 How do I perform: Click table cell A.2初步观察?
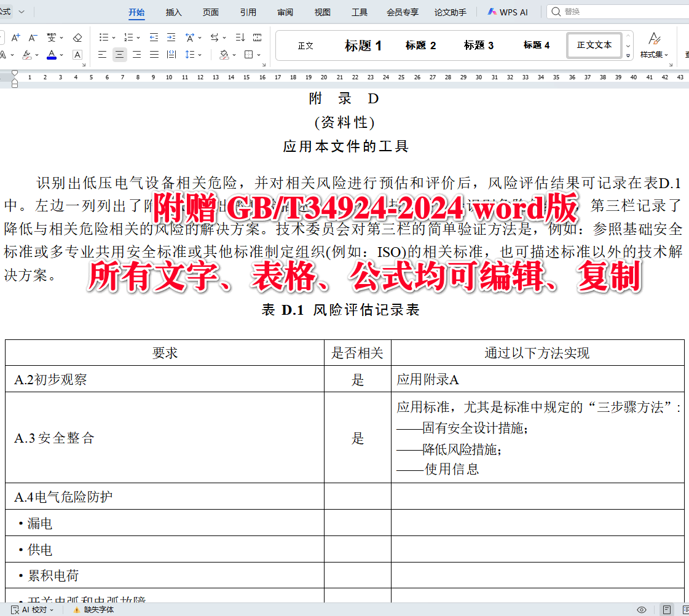(165, 379)
